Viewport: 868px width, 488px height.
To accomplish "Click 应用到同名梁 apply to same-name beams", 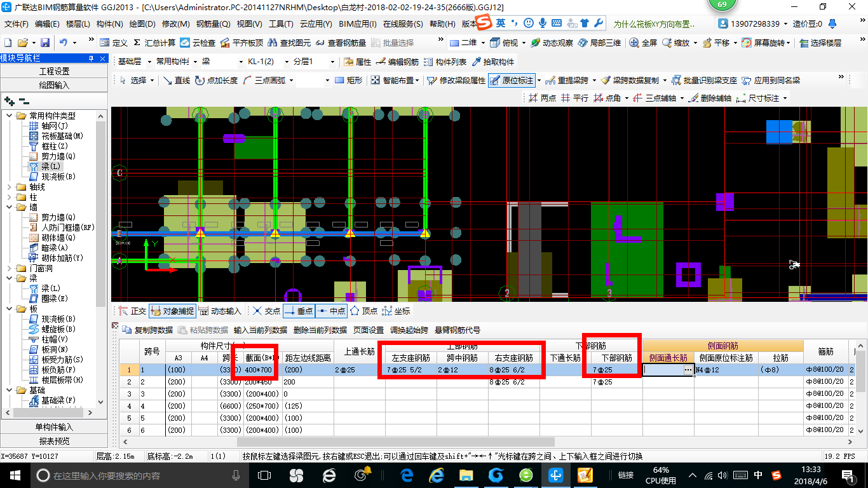I will click(771, 80).
